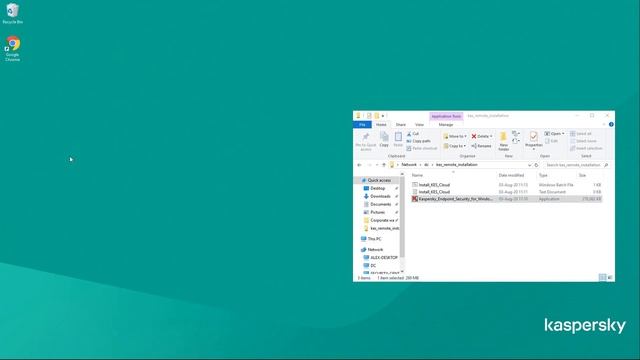Open the File menu tab
Viewport: 640px width, 360px height.
click(362, 124)
